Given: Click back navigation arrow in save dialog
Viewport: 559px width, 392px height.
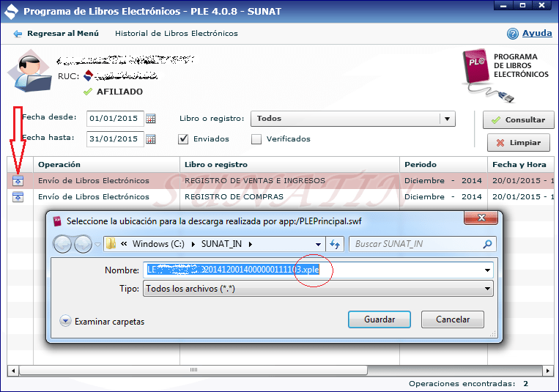Looking at the screenshot, I should (62, 244).
